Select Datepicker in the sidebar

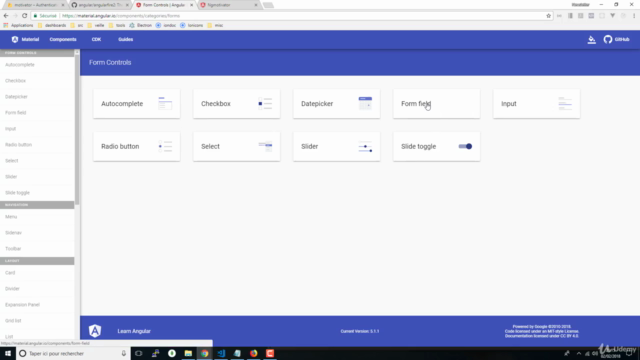(37, 97)
